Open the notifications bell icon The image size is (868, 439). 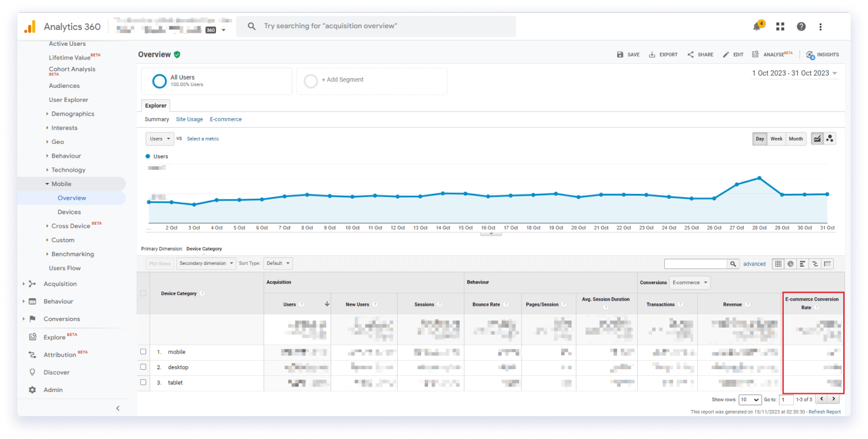757,26
